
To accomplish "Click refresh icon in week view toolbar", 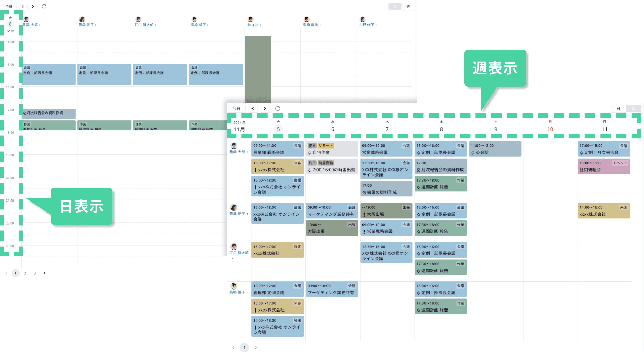I will coord(278,108).
